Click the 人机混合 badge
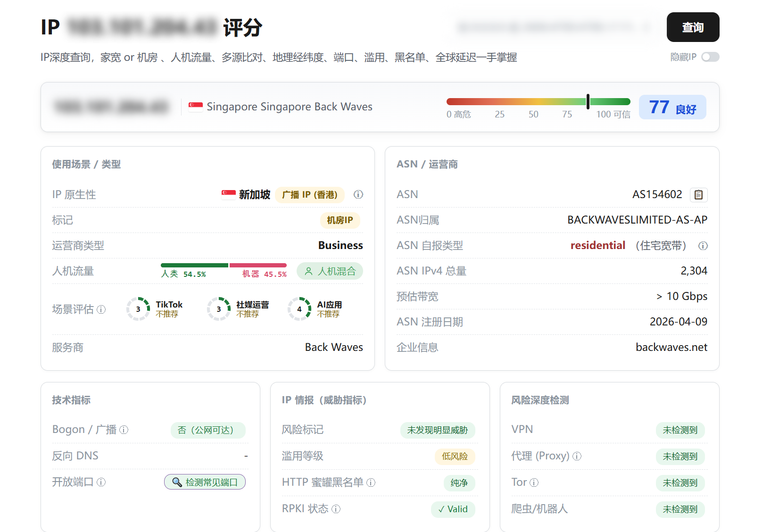Image resolution: width=771 pixels, height=532 pixels. tap(330, 271)
